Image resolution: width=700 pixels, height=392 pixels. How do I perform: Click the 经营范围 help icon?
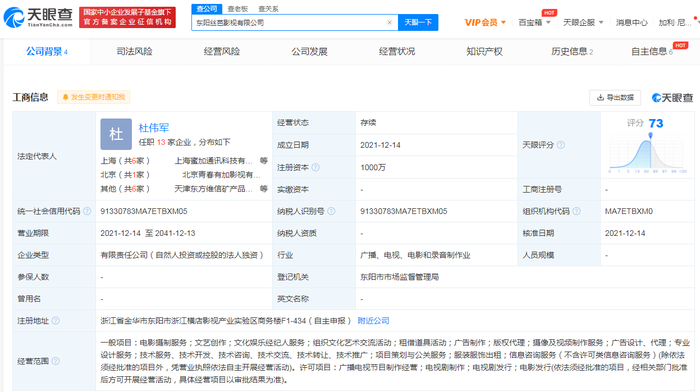tap(56, 361)
